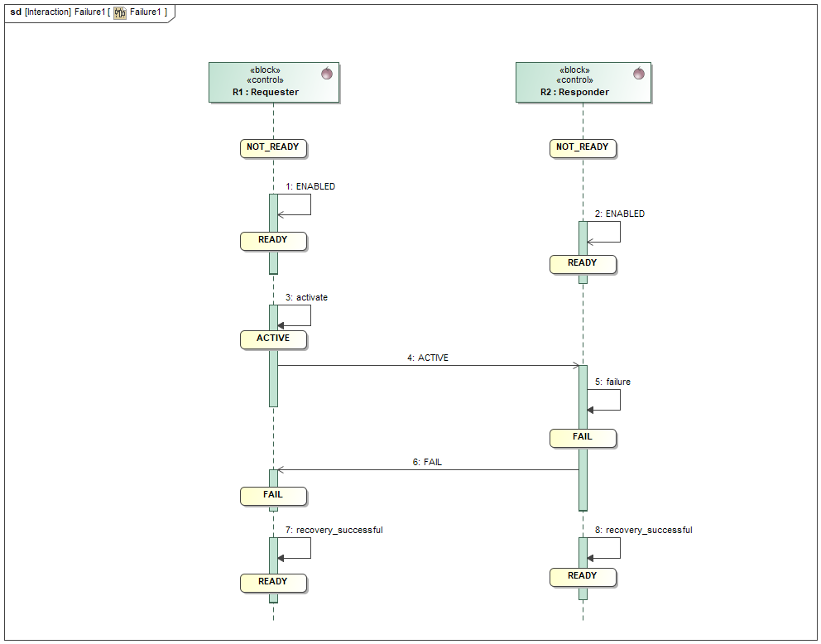Click the control icon in R2 Responder block

point(638,74)
